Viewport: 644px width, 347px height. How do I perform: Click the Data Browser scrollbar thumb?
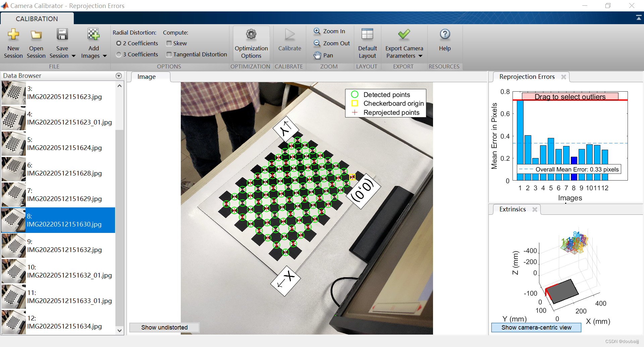coord(119,227)
